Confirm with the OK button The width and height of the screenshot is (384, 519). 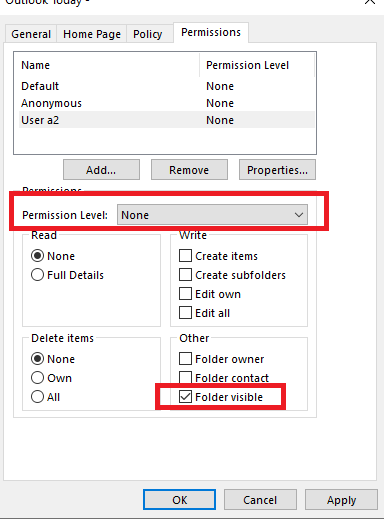click(x=180, y=500)
